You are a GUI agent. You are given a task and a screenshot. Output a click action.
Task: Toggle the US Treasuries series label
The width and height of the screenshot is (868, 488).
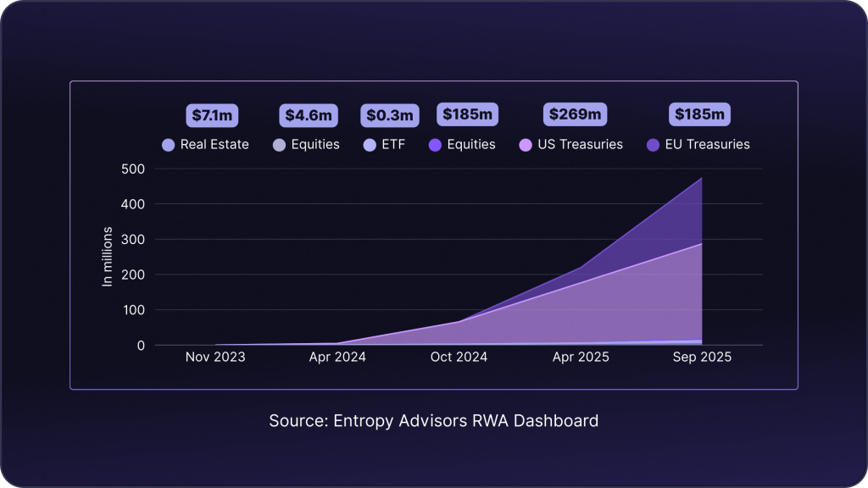point(580,145)
